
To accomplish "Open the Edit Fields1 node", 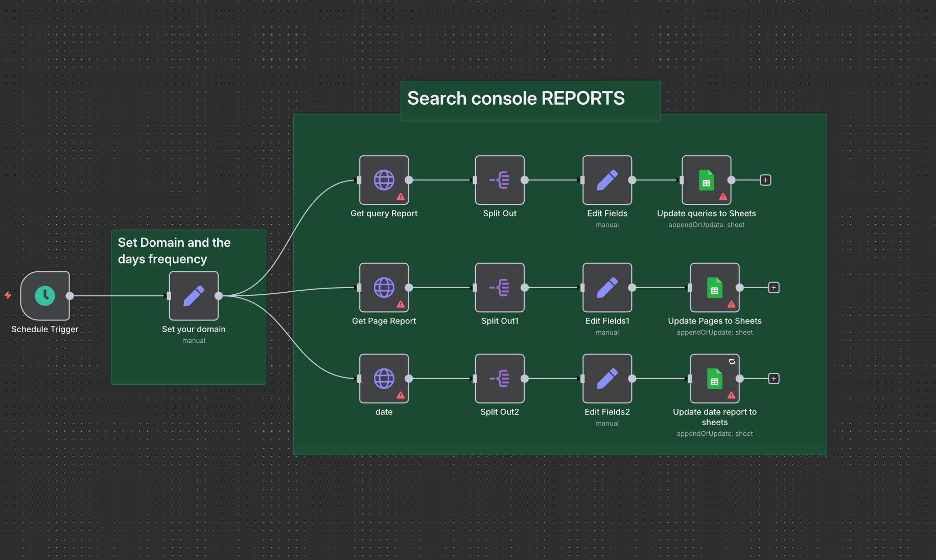I will pyautogui.click(x=607, y=288).
